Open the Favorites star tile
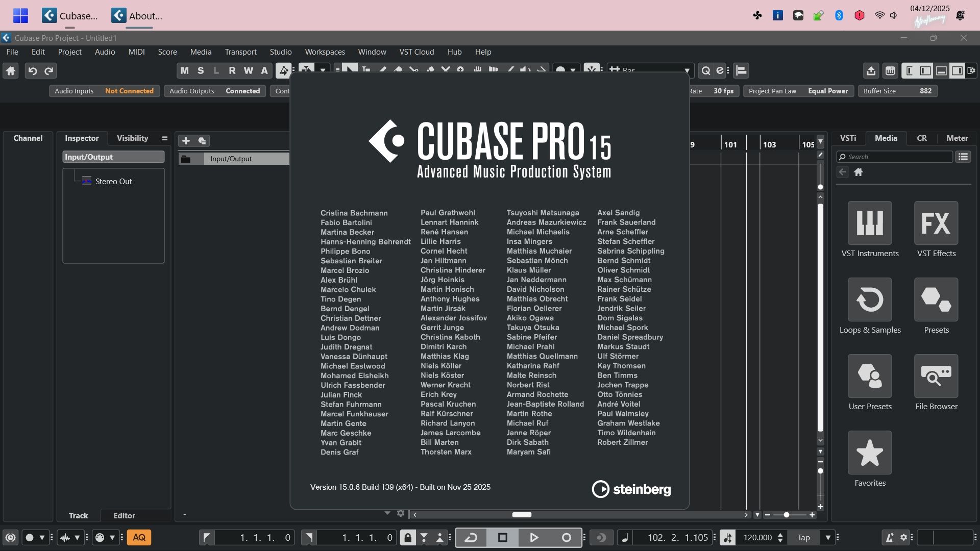This screenshot has height=551, width=980. [x=869, y=453]
